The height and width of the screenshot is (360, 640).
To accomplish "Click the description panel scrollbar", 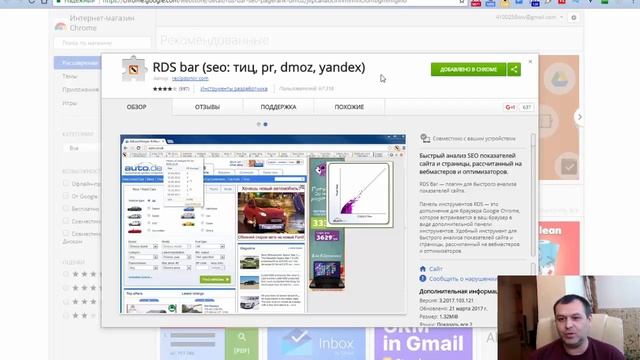I will pyautogui.click(x=533, y=195).
